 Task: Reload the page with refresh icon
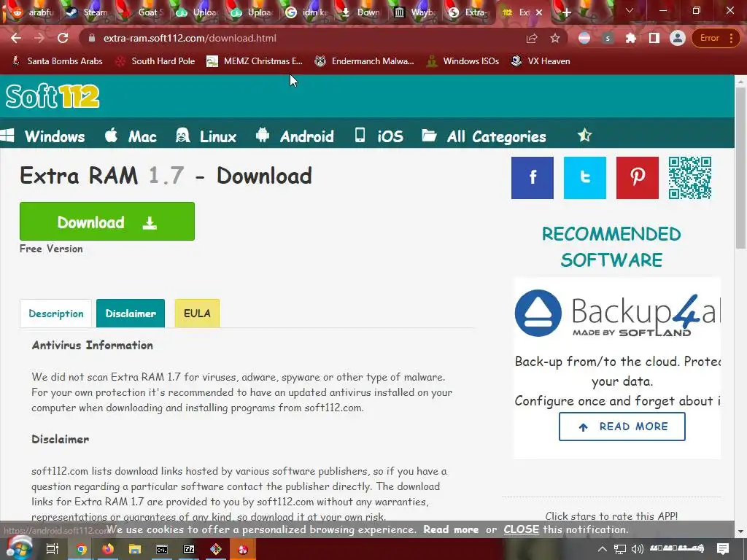pos(63,38)
